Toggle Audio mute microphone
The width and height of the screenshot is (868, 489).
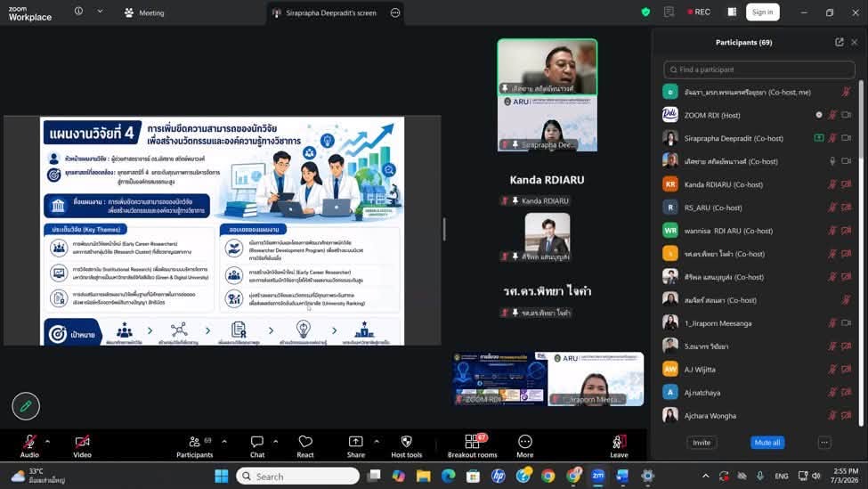29,442
